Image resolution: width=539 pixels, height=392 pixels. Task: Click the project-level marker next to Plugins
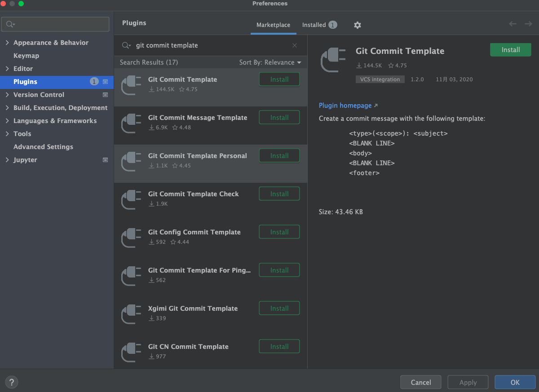point(106,82)
